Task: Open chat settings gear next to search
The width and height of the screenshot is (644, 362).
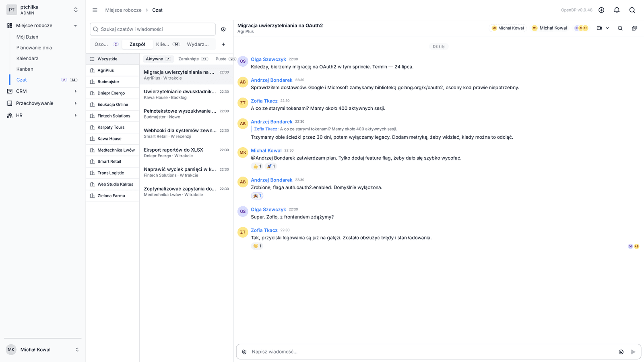Action: pos(223,29)
